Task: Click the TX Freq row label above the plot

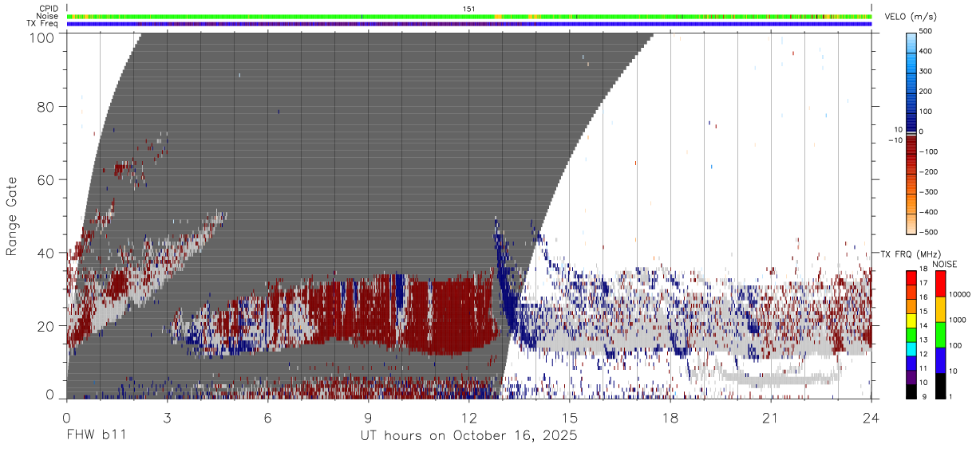Action: pos(44,24)
